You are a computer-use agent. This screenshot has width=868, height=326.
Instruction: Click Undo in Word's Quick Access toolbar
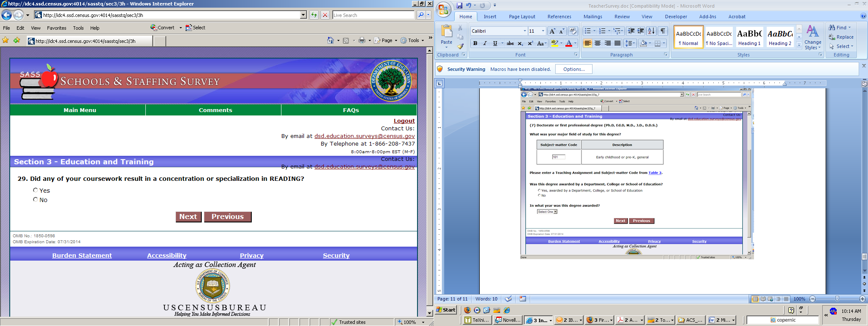469,6
